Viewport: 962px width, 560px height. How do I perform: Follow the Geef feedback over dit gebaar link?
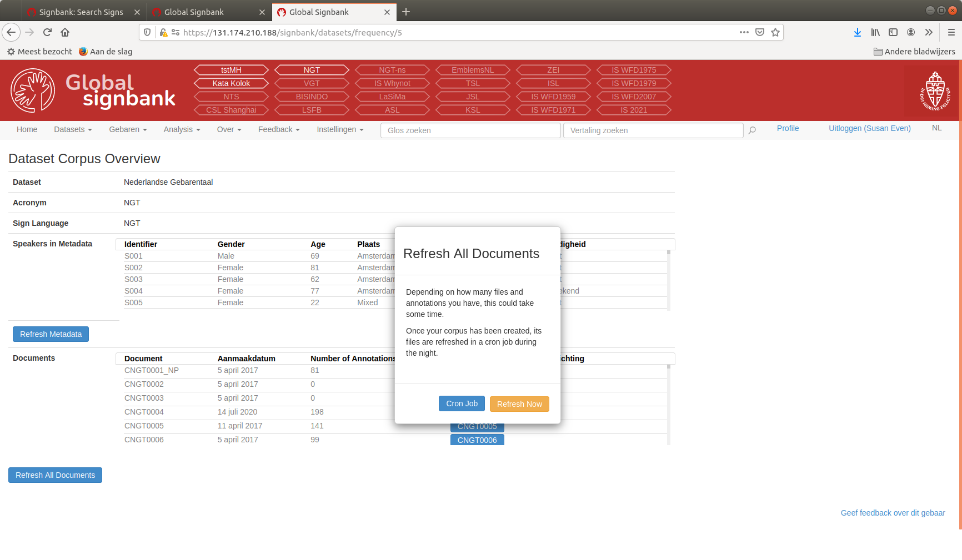coord(893,513)
